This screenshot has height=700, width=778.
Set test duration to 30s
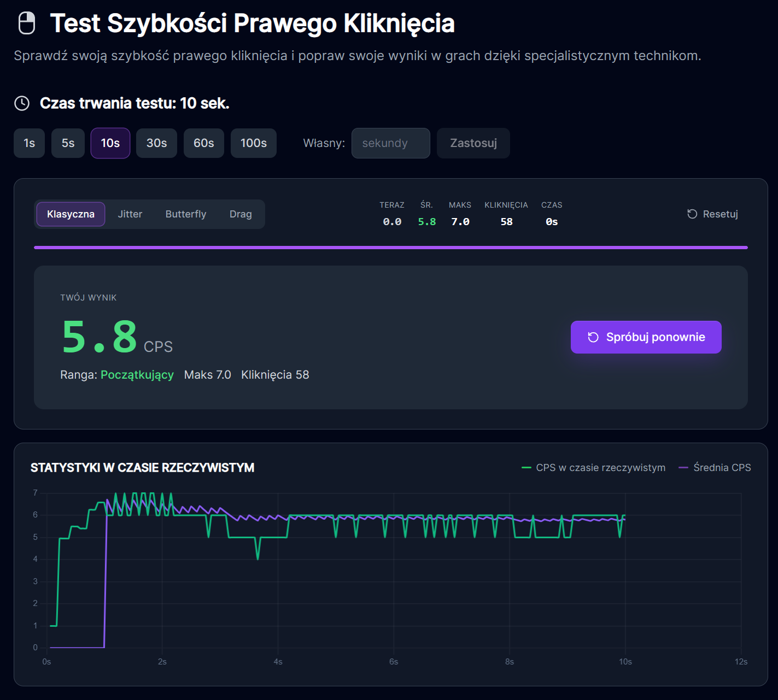[156, 143]
